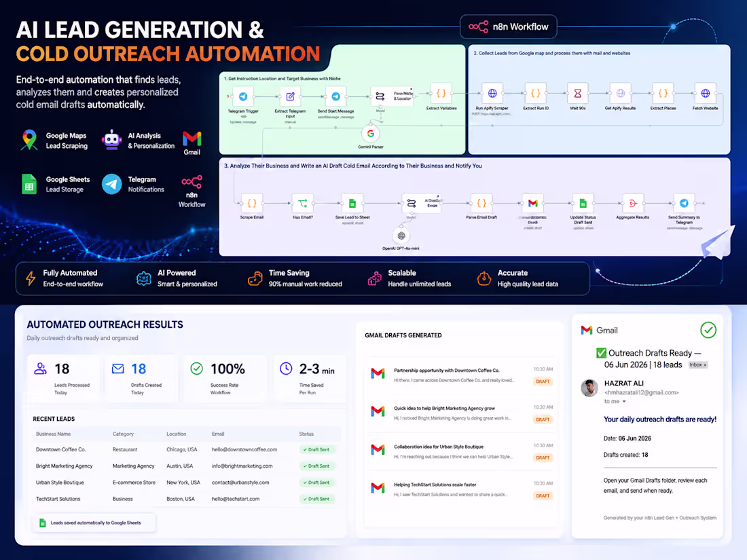The height and width of the screenshot is (560, 747).
Task: Select the Telegram Trigger node
Action: click(x=243, y=96)
